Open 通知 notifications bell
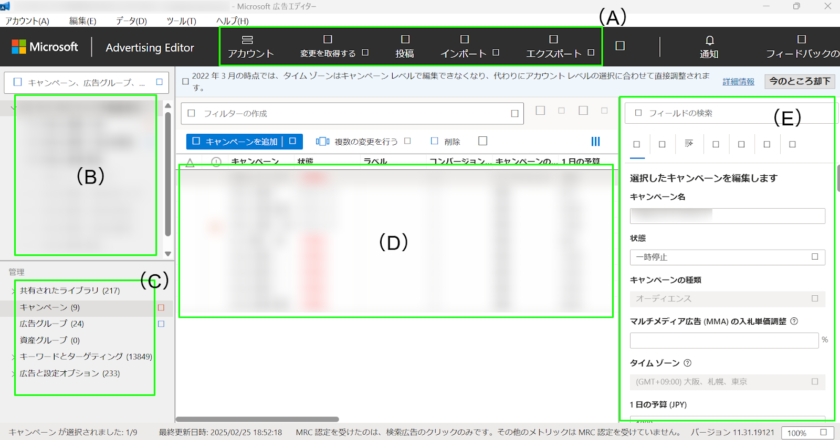 (x=709, y=46)
